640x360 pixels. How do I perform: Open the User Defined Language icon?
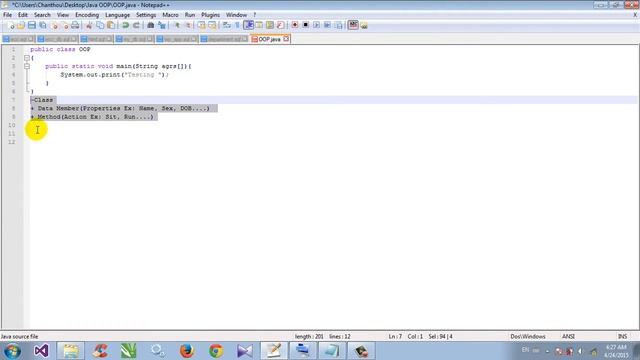coord(259,25)
